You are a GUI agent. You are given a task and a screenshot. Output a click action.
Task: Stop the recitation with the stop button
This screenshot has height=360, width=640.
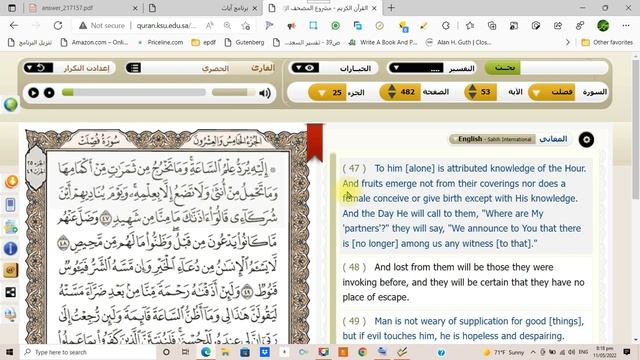(x=49, y=93)
